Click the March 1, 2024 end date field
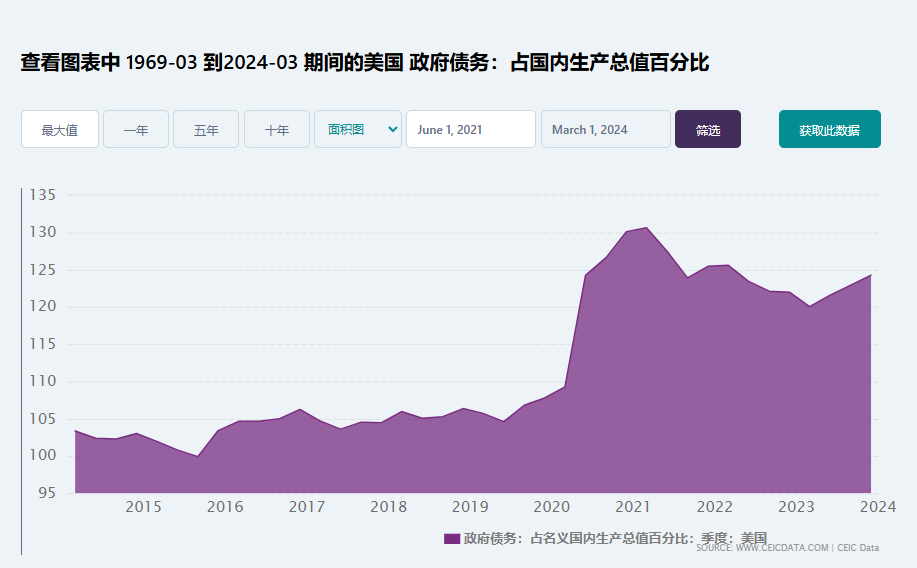This screenshot has width=917, height=568. [x=605, y=130]
